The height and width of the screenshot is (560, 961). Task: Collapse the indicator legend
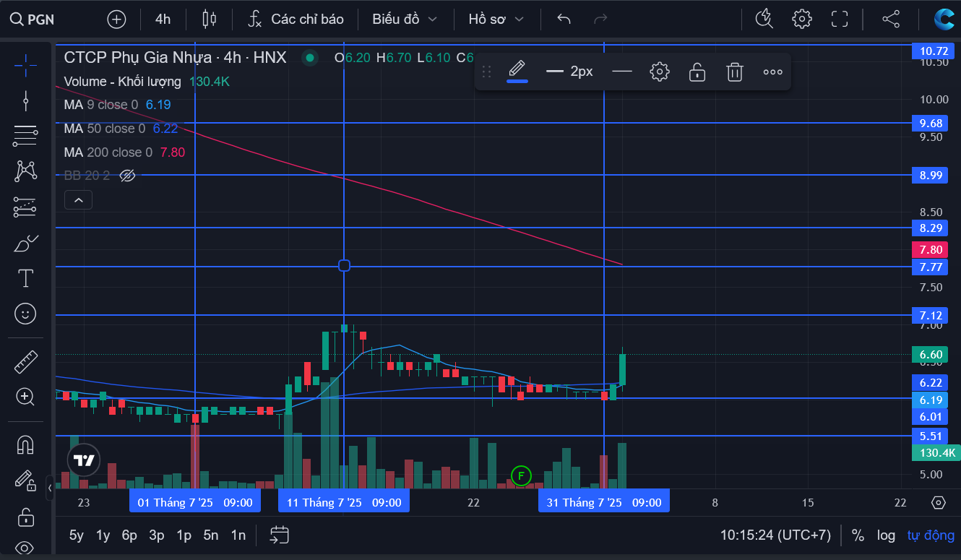[78, 200]
